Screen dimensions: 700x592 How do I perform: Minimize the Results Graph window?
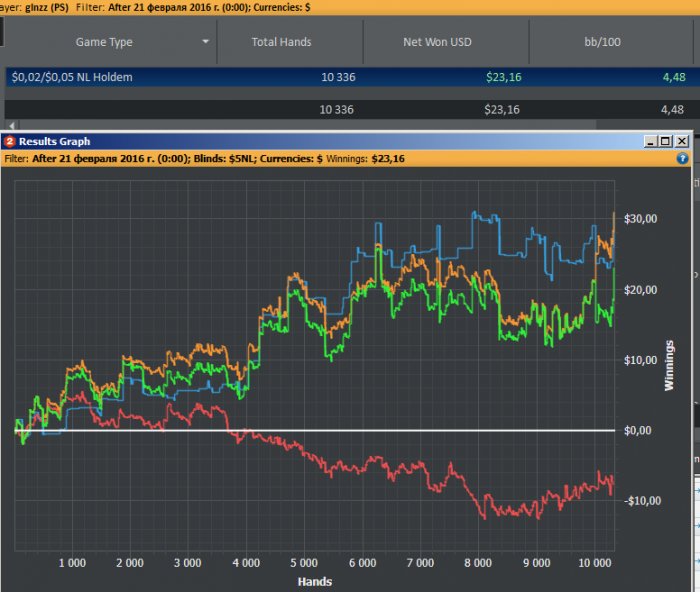(x=650, y=142)
